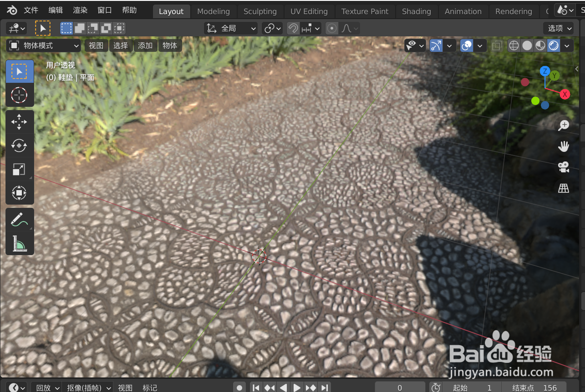585x392 pixels.
Task: Toggle proportional editing
Action: click(332, 29)
